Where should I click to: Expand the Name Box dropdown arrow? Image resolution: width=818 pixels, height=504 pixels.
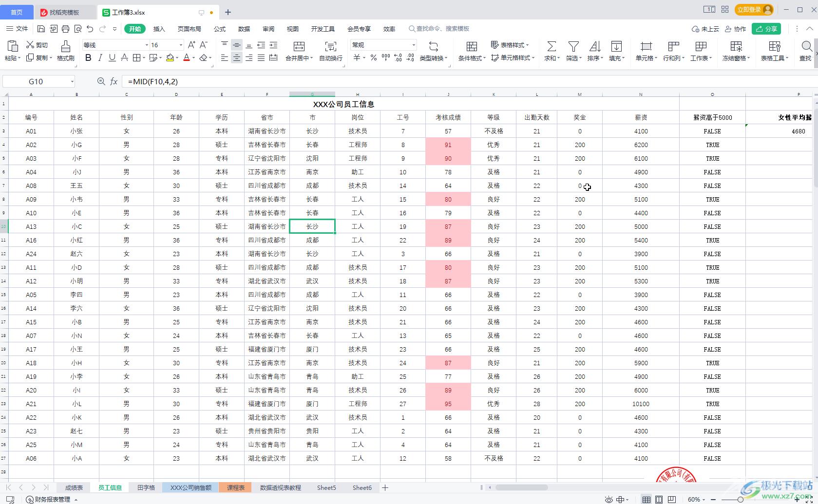pyautogui.click(x=72, y=81)
